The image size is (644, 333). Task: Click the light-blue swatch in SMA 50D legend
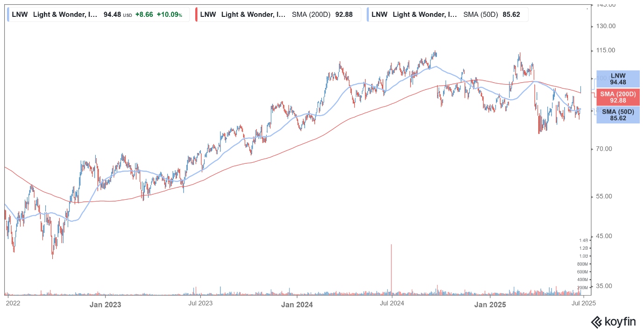pos(368,14)
